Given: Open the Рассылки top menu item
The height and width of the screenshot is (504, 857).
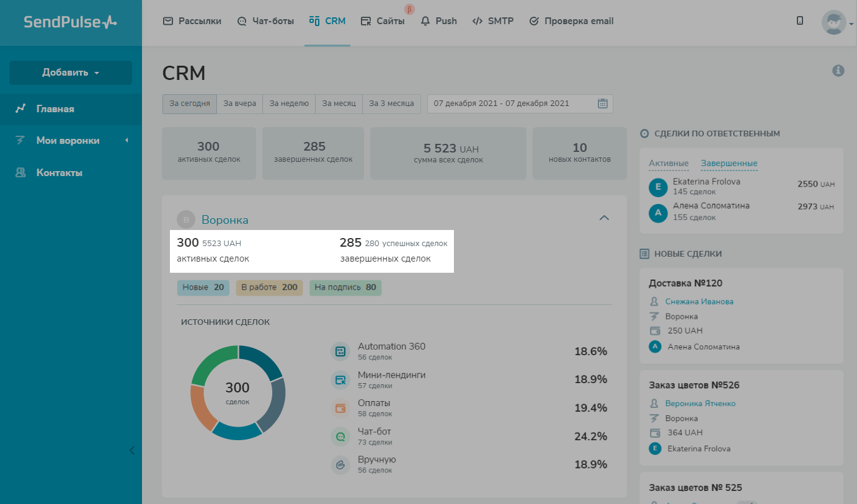Looking at the screenshot, I should 192,21.
